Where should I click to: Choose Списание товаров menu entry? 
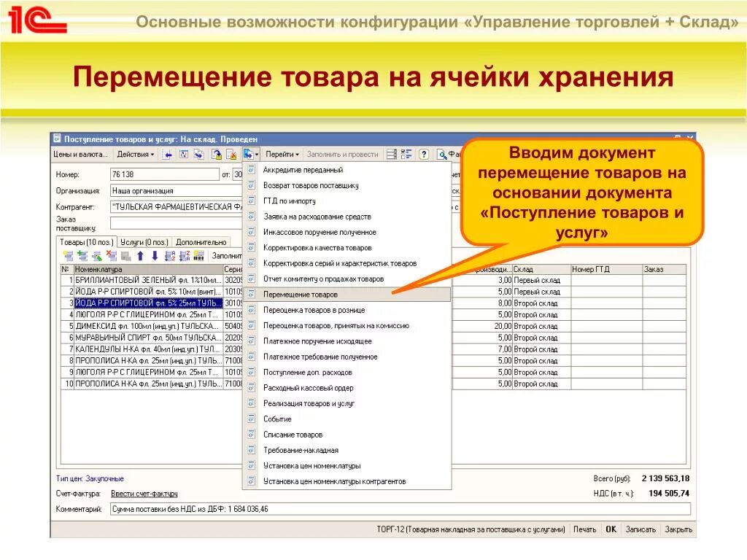click(x=347, y=435)
